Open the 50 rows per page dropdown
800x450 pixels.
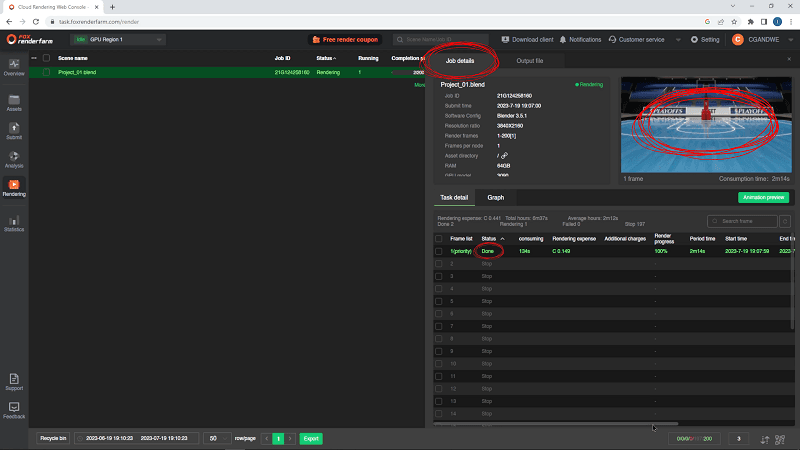pos(216,438)
